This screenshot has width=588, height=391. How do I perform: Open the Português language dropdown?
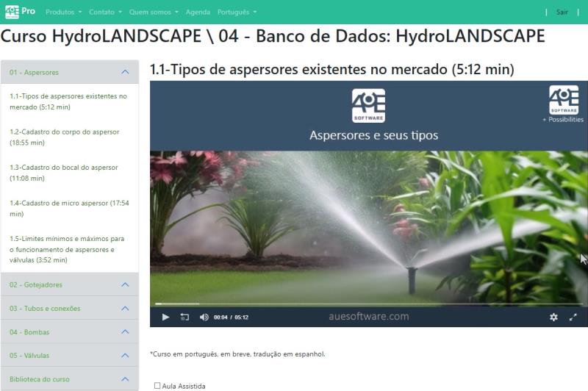237,12
